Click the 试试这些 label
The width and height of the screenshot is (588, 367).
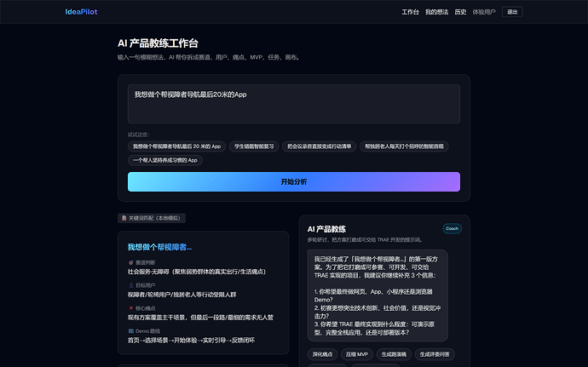point(138,135)
